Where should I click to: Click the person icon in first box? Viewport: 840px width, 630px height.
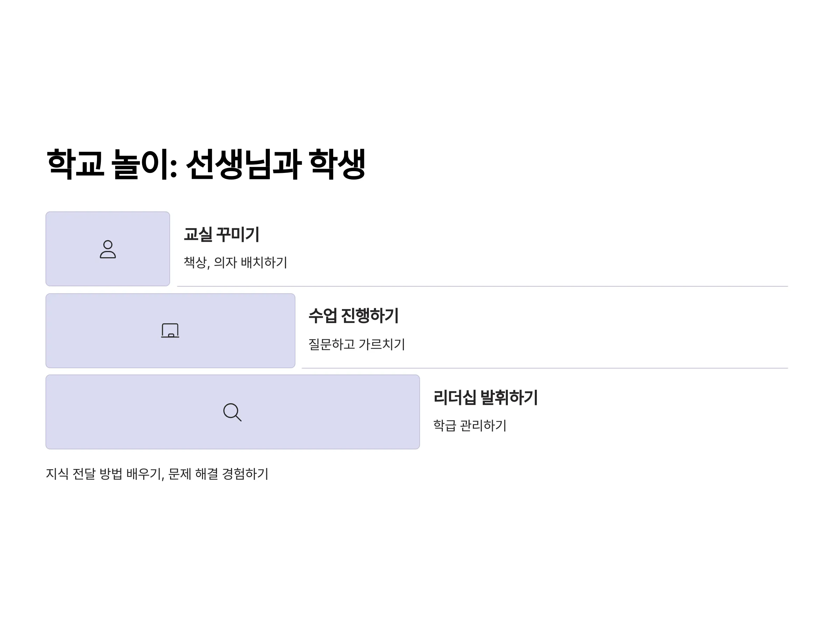[x=108, y=249]
